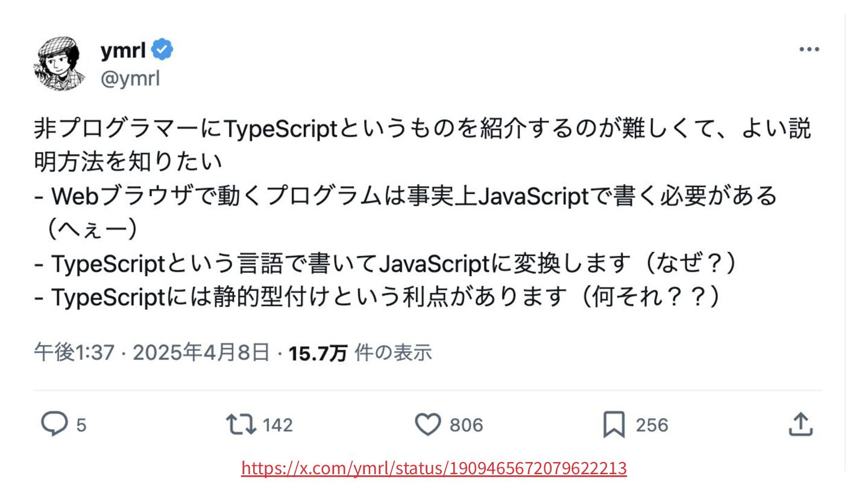Repost the tweet via arrows icon
The width and height of the screenshot is (868, 488).
click(241, 424)
